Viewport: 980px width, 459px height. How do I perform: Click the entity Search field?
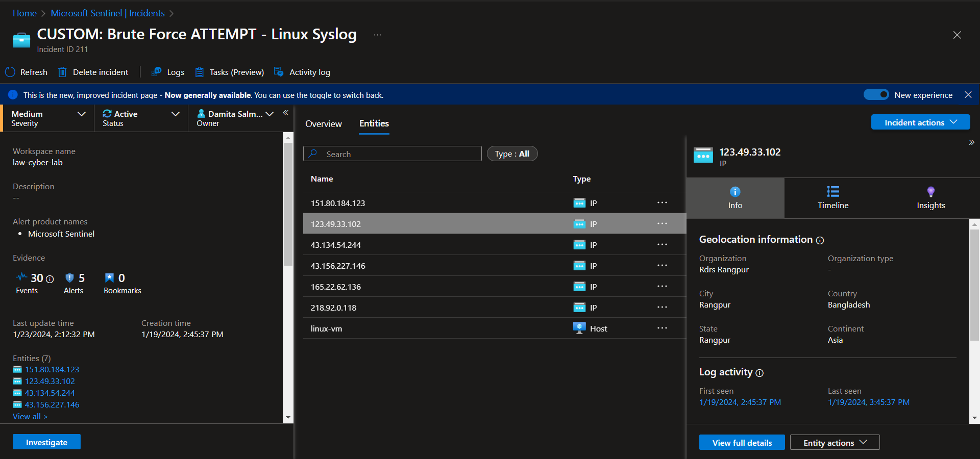point(392,154)
